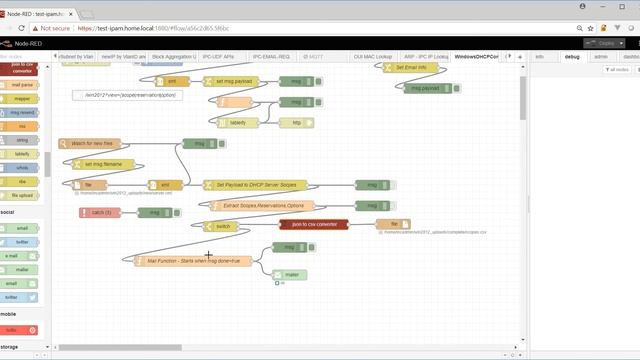Pick the tableify palette node

click(19, 154)
